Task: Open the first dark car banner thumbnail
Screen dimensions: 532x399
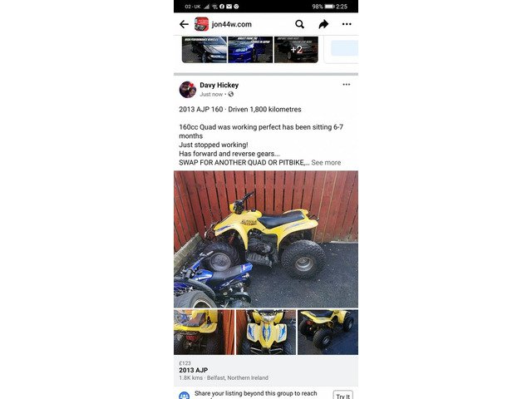Action: pos(204,50)
